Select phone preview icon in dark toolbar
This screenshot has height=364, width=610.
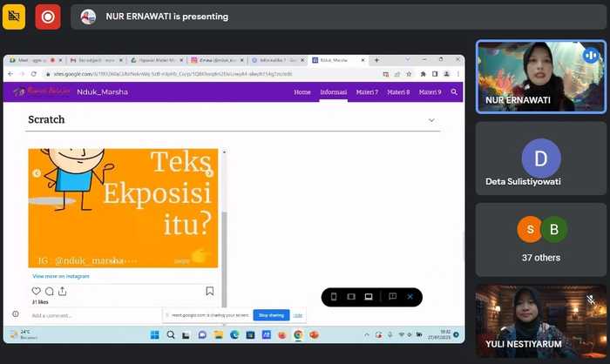(x=334, y=297)
